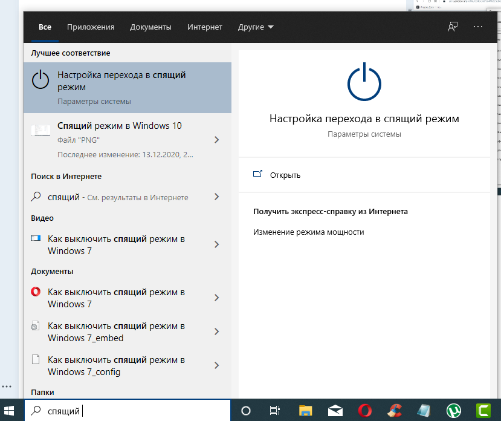Open Task View on the taskbar
Viewport: 504px width, 421px height.
click(275, 411)
